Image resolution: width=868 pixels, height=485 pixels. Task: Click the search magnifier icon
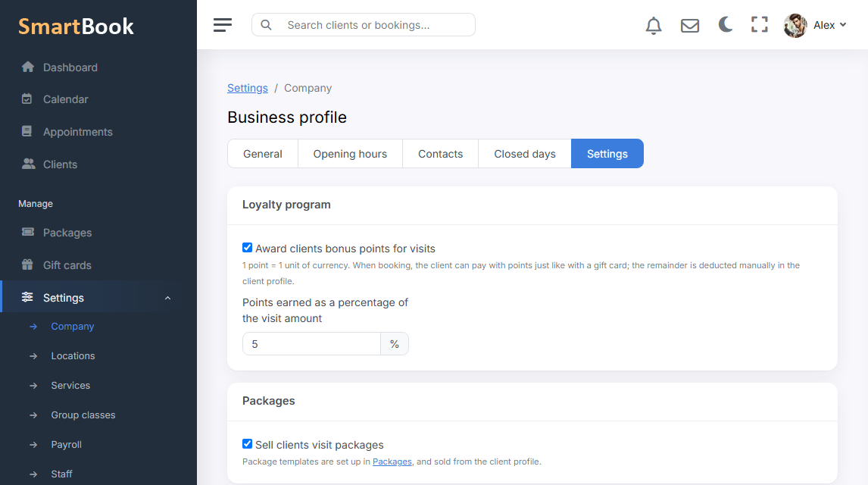click(x=267, y=25)
